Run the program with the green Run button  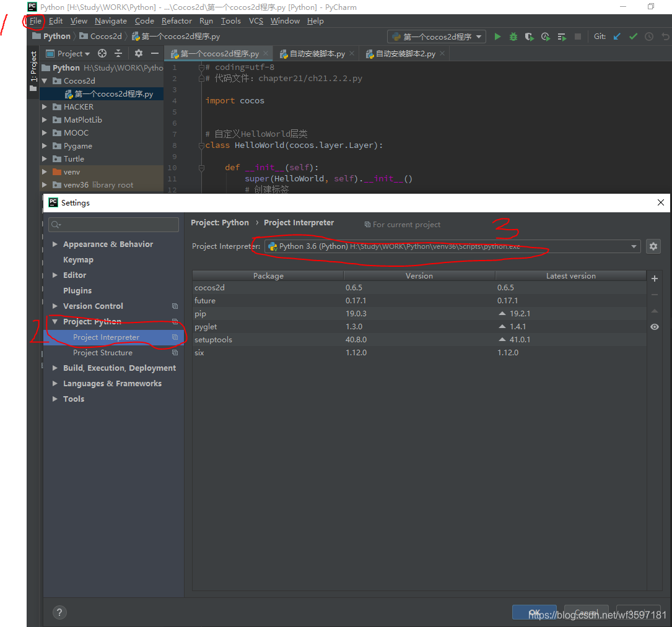click(497, 37)
